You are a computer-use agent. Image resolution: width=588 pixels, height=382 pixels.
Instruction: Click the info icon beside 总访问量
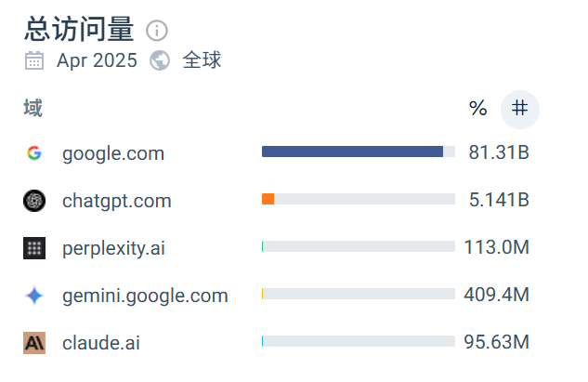point(156,30)
